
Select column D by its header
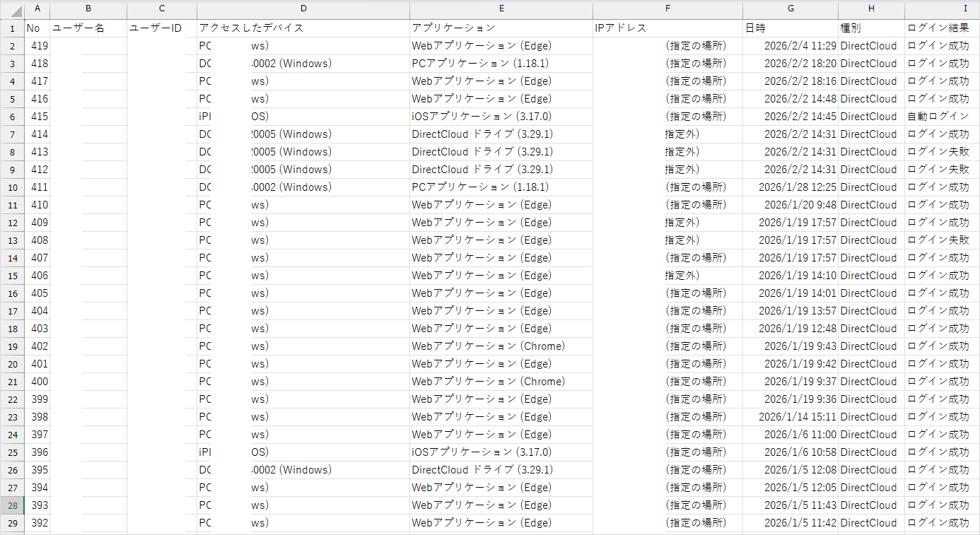[303, 9]
